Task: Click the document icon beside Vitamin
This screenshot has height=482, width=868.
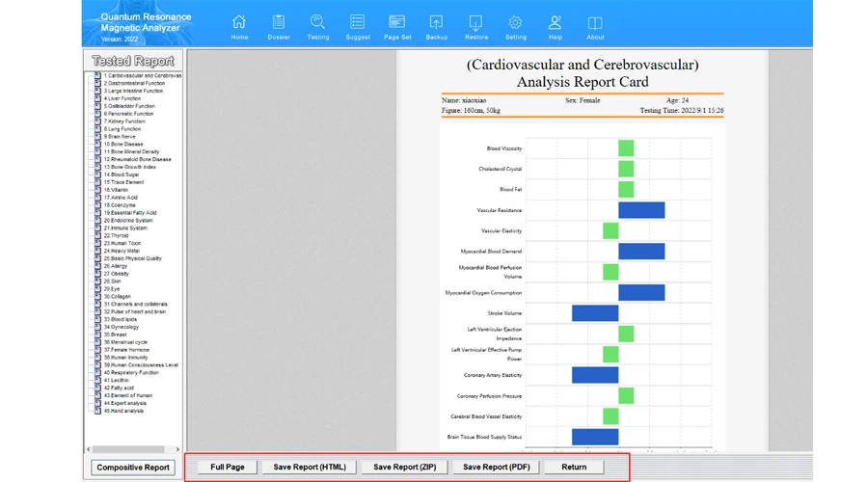Action: (97, 189)
